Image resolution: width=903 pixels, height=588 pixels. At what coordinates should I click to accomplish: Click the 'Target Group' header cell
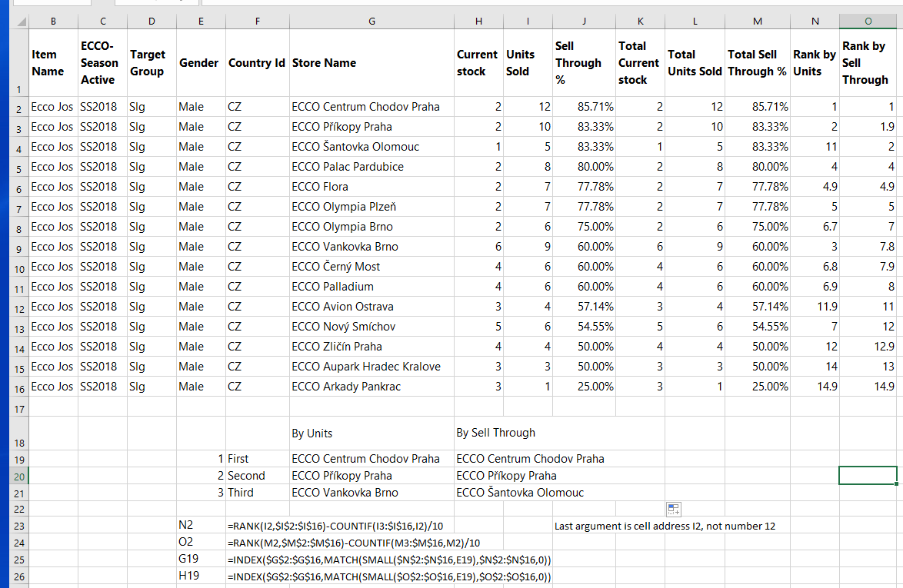point(152,63)
